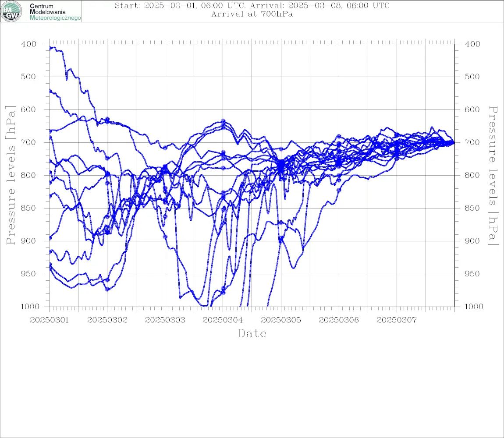
Task: Click date tick label 20250303
Action: click(165, 320)
